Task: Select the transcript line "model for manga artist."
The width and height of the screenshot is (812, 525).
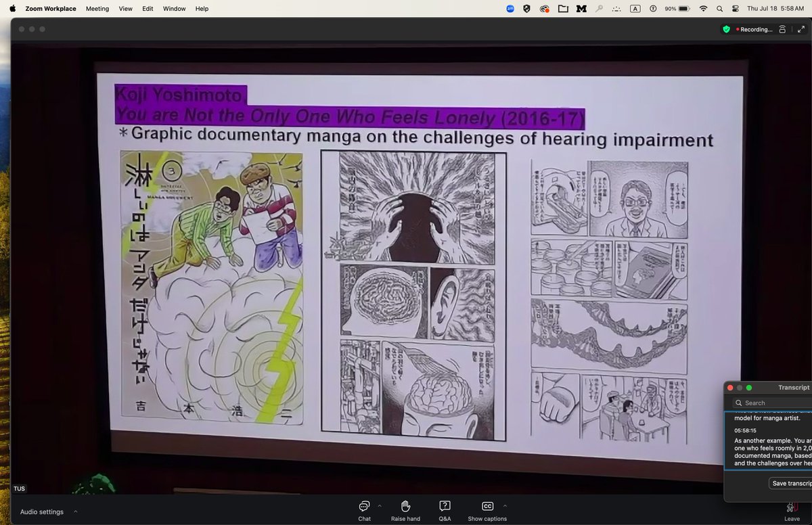Action: coord(767,418)
